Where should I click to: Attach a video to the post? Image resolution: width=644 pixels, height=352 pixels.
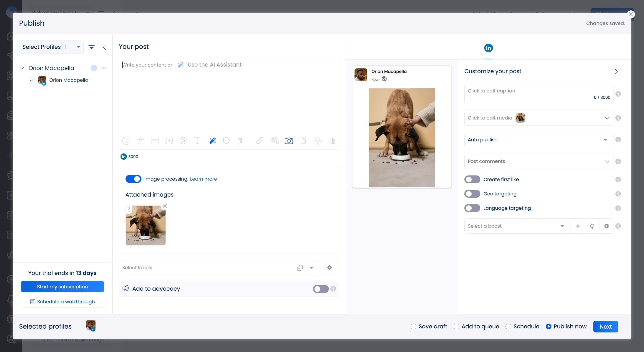click(x=274, y=141)
